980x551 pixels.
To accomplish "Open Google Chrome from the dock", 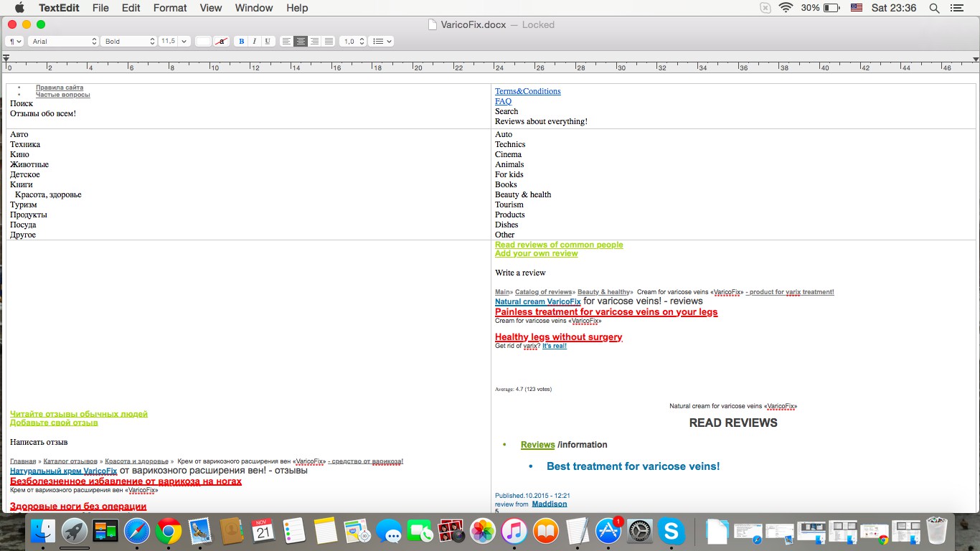I will point(169,532).
